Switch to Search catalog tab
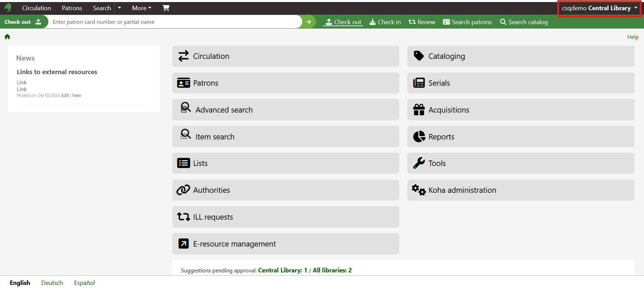This screenshot has height=288, width=644. (524, 22)
